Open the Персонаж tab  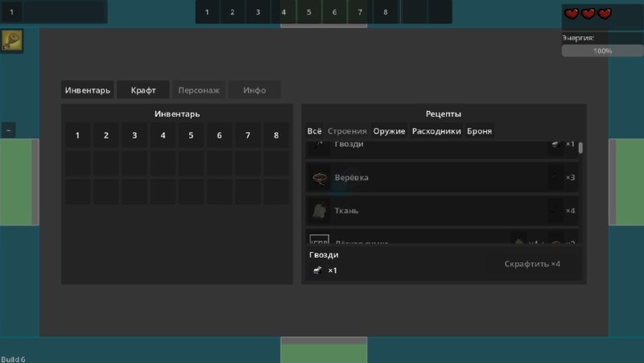[199, 90]
